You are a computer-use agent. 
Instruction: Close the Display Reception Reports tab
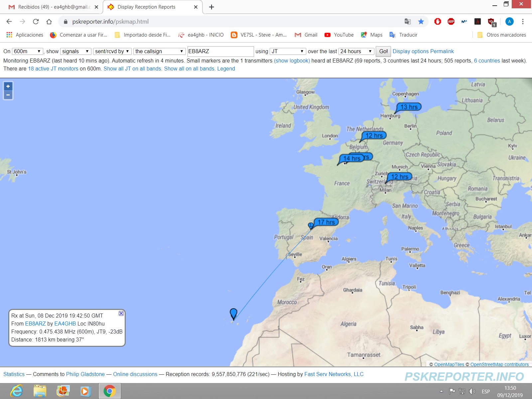(196, 7)
